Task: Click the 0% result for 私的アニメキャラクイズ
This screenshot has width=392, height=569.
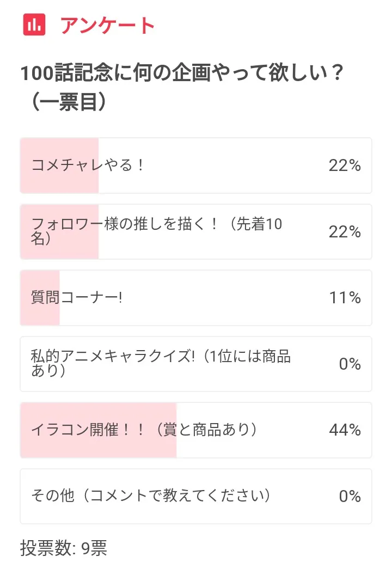Action: pos(350,364)
